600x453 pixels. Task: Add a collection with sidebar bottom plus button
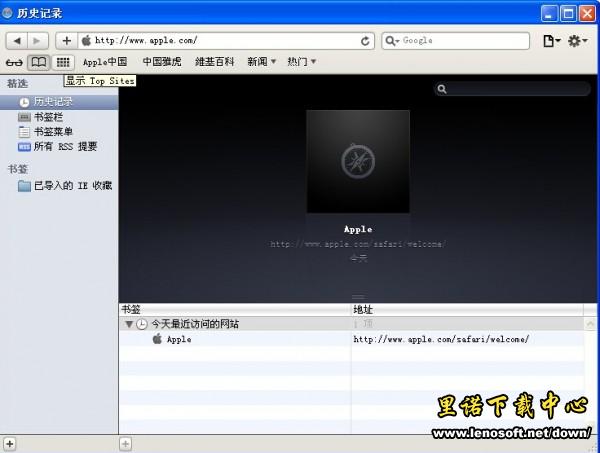(10, 444)
